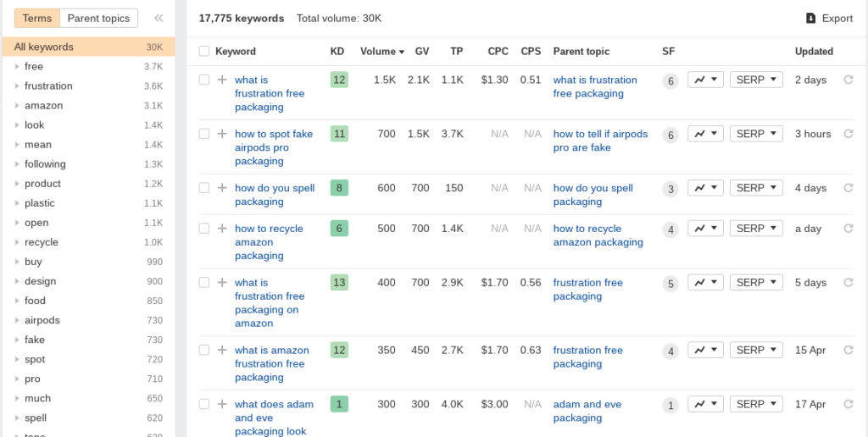868x437 pixels.
Task: Open the trend graph for 'what is amazon frustration free packaging'
Action: [705, 350]
